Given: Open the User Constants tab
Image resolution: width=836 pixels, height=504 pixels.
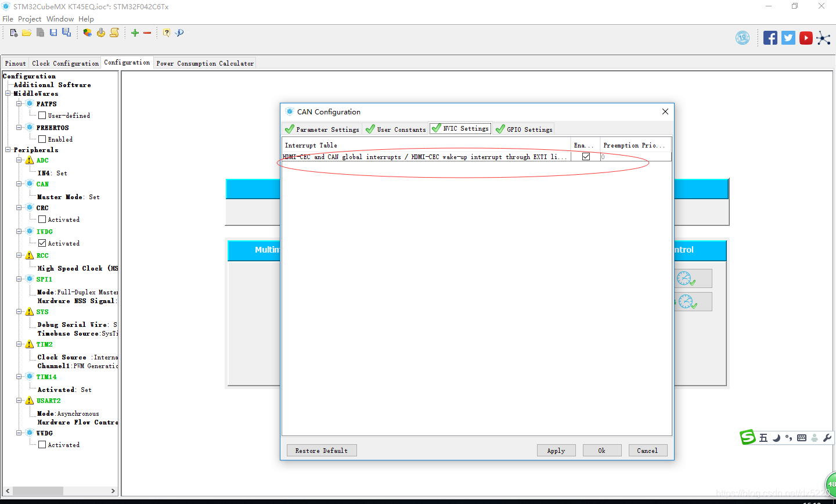Looking at the screenshot, I should (396, 129).
